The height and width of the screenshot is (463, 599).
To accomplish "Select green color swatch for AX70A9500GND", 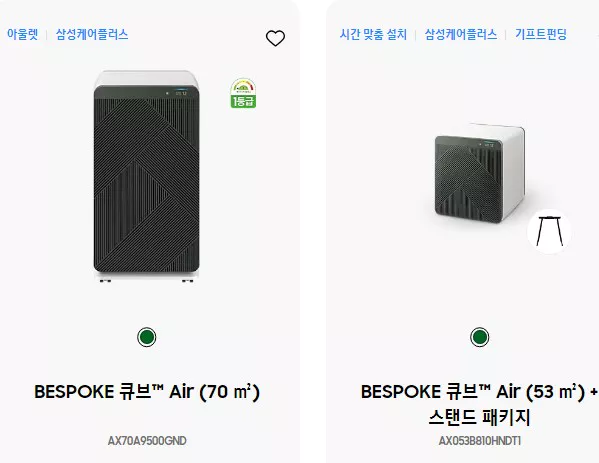I will pos(147,337).
